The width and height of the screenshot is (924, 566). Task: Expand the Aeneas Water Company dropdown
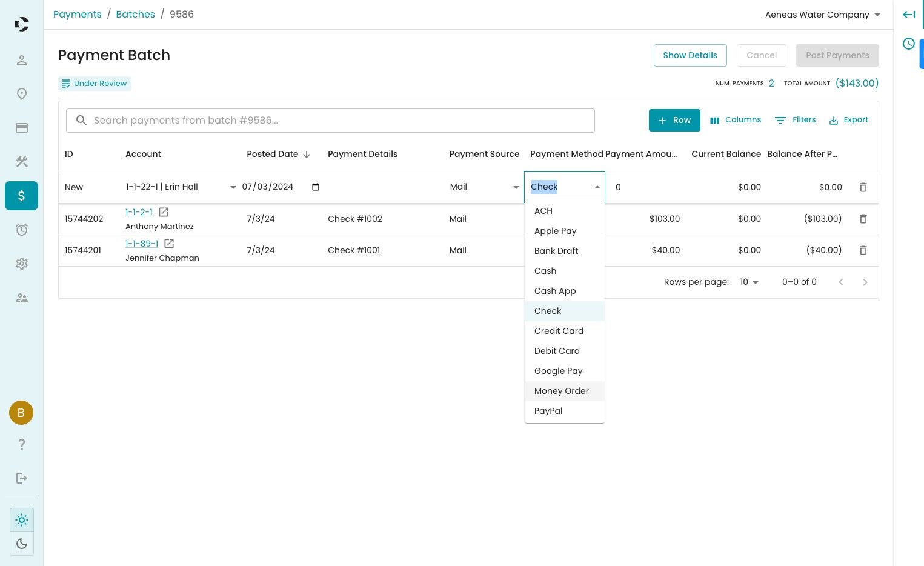pos(822,15)
